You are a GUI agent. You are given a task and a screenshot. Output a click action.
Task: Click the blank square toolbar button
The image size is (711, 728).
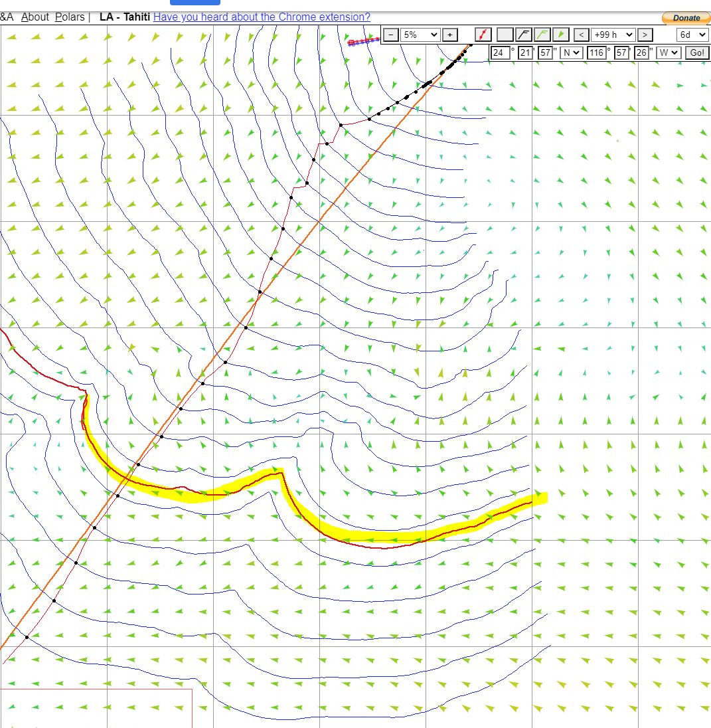(505, 35)
